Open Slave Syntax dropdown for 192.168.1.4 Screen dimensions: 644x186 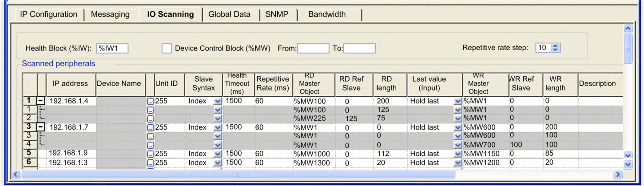coord(217,102)
